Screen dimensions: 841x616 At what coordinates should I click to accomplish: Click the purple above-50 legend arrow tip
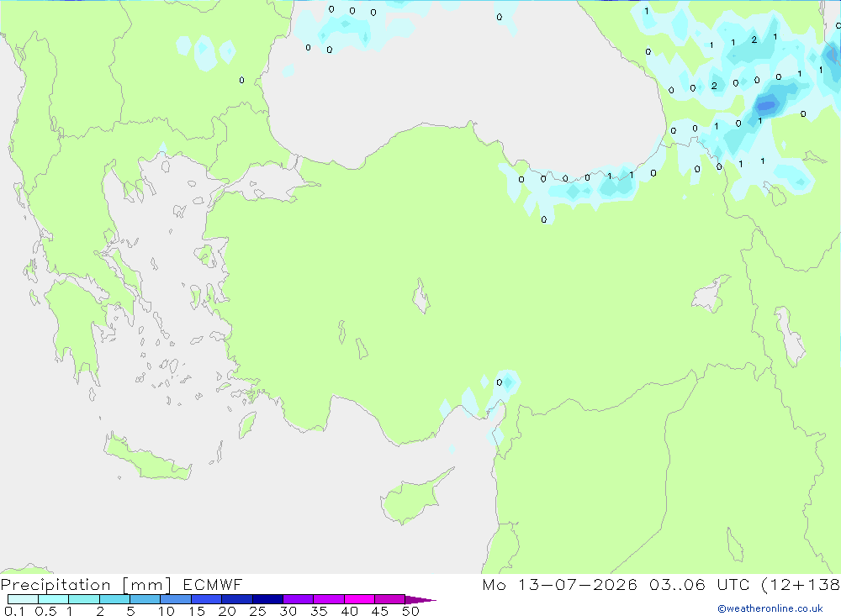(x=420, y=599)
